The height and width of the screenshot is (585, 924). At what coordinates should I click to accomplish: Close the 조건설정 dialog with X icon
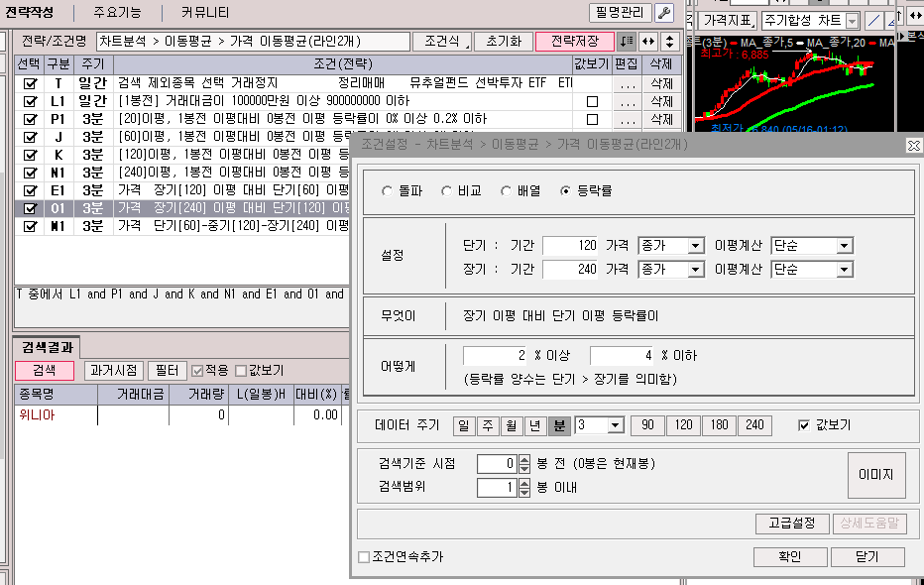[913, 145]
